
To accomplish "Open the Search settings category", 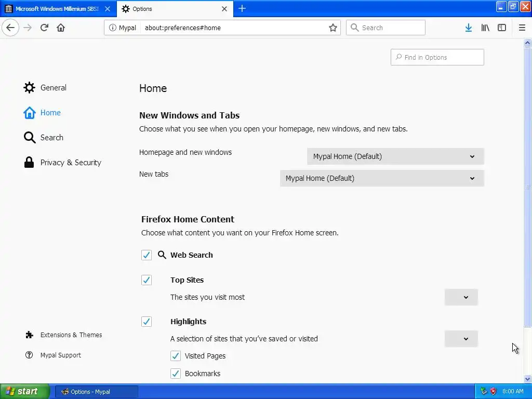I will coord(44,137).
